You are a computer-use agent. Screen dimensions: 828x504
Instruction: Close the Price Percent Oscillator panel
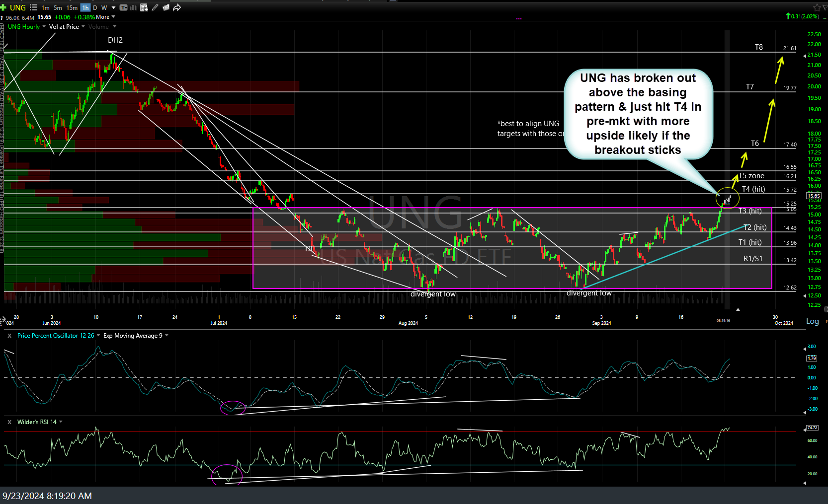[9, 336]
